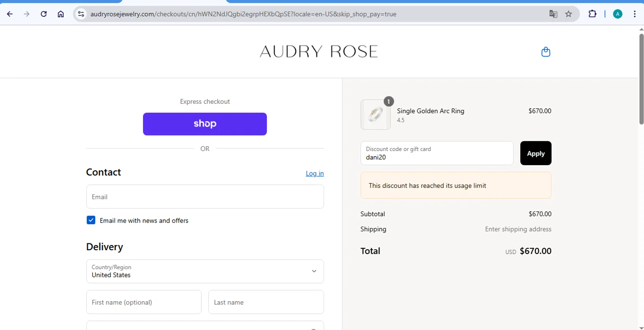This screenshot has width=644, height=330.
Task: Click the 'Contact' heading
Action: point(103,172)
